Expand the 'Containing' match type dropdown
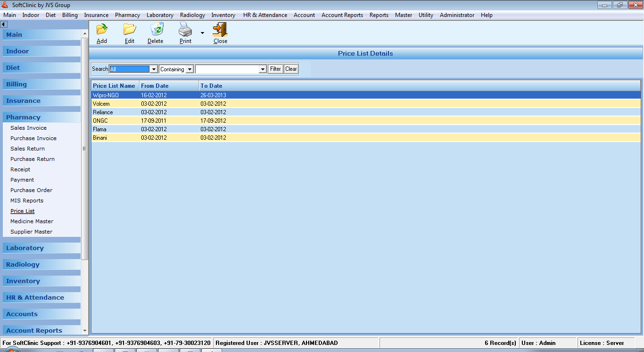The image size is (644, 352). tap(190, 69)
